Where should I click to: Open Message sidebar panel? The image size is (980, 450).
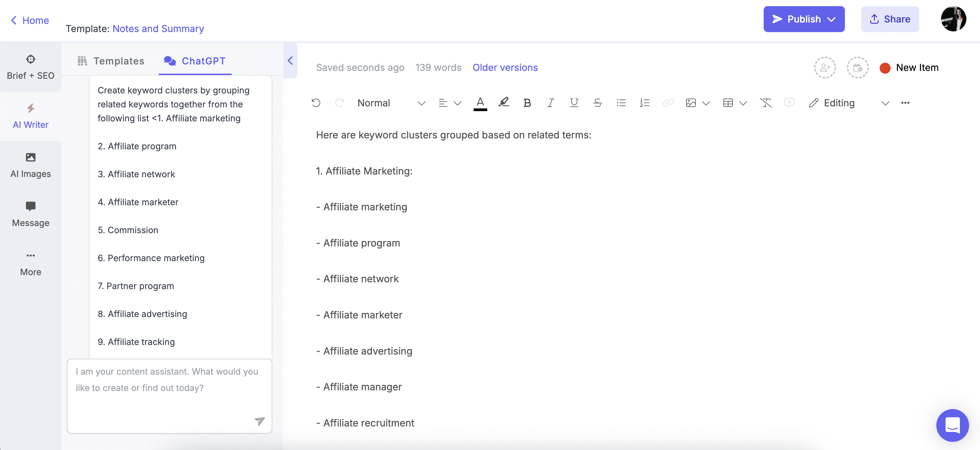[x=30, y=214]
